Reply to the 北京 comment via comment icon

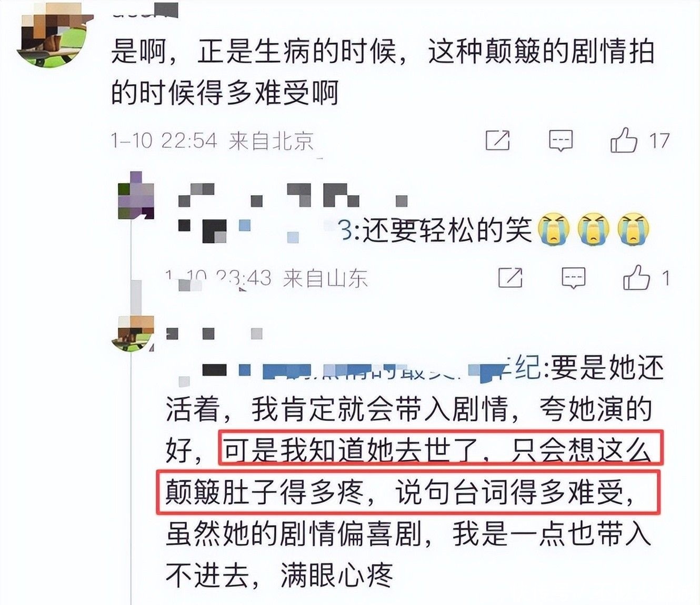[x=561, y=140]
